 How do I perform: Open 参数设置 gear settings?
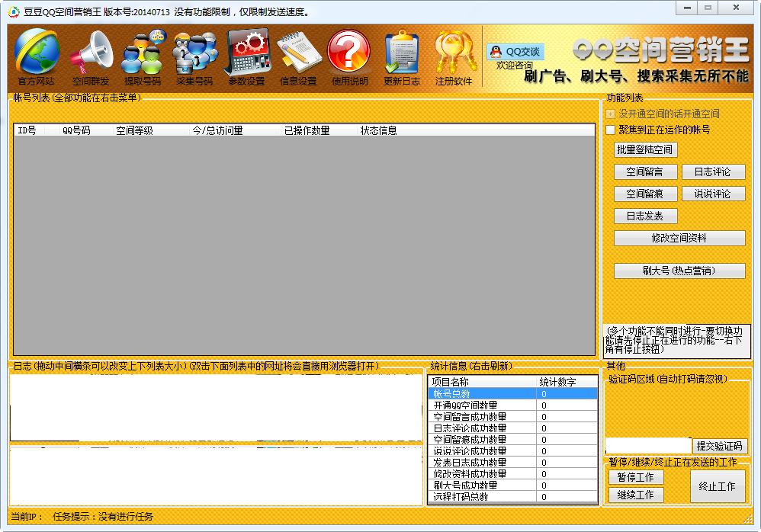point(246,57)
